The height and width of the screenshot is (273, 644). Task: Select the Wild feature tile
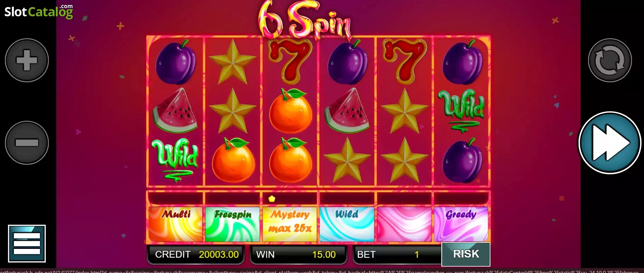pyautogui.click(x=347, y=224)
